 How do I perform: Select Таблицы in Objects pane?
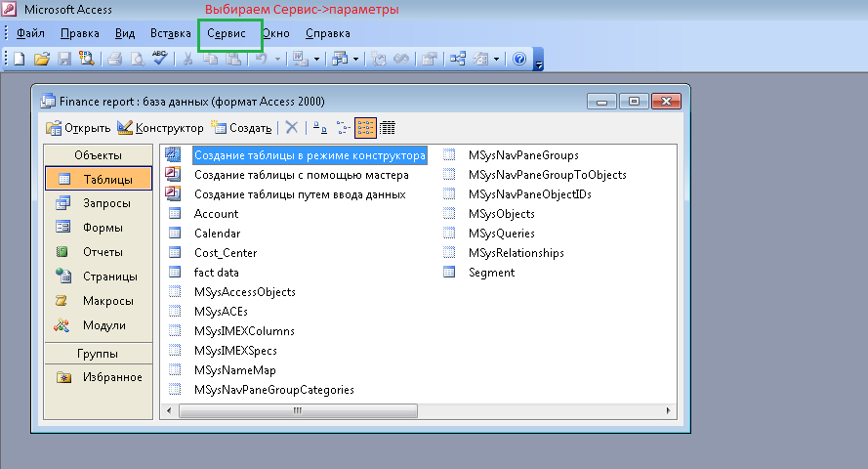(99, 179)
